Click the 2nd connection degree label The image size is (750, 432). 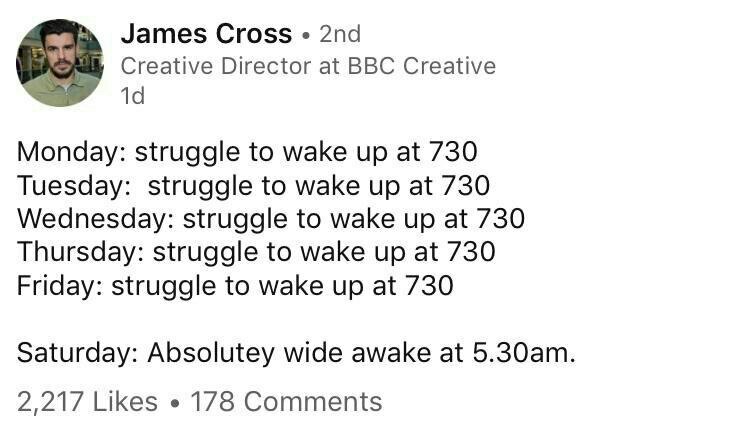click(340, 34)
